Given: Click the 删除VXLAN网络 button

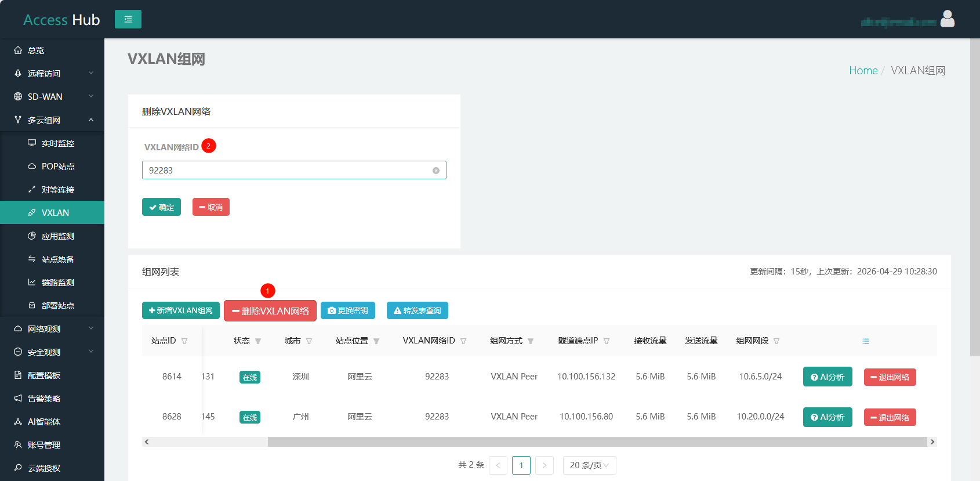Looking at the screenshot, I should [270, 311].
